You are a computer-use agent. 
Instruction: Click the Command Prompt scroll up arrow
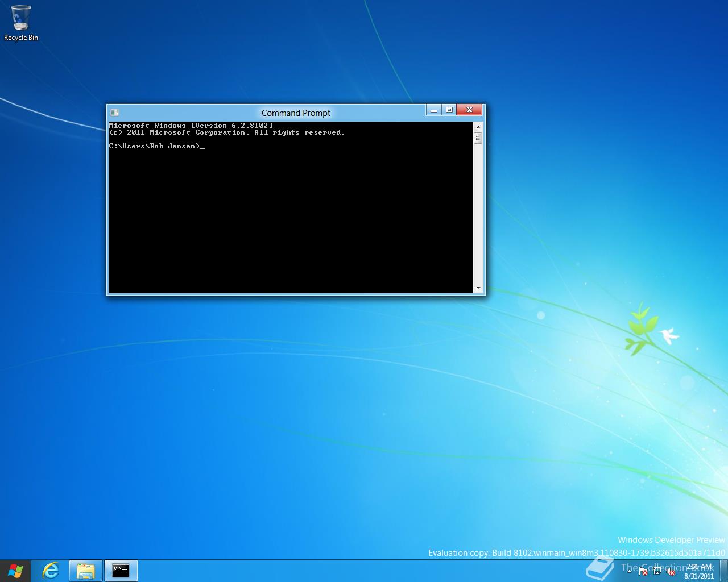[478, 127]
